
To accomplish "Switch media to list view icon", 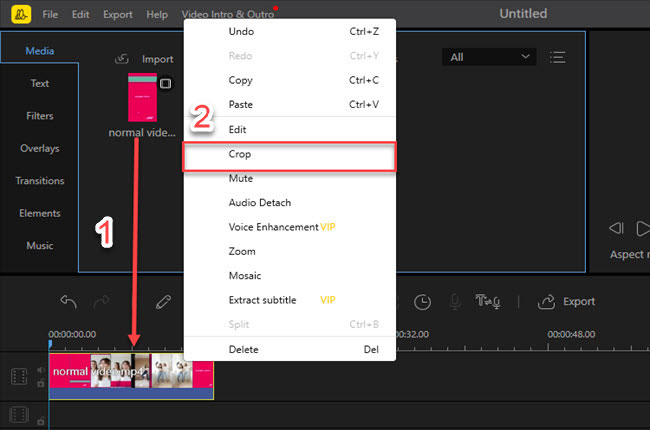I will coord(558,57).
